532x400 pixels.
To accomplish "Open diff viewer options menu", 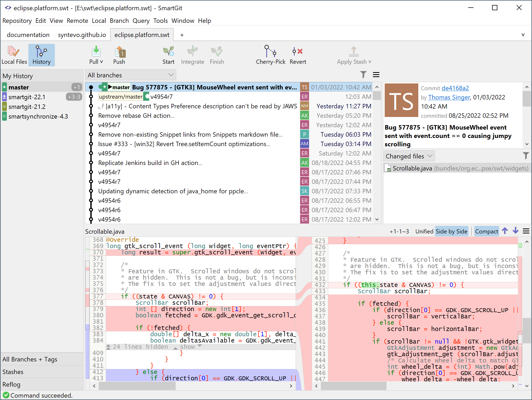I will pyautogui.click(x=526, y=231).
